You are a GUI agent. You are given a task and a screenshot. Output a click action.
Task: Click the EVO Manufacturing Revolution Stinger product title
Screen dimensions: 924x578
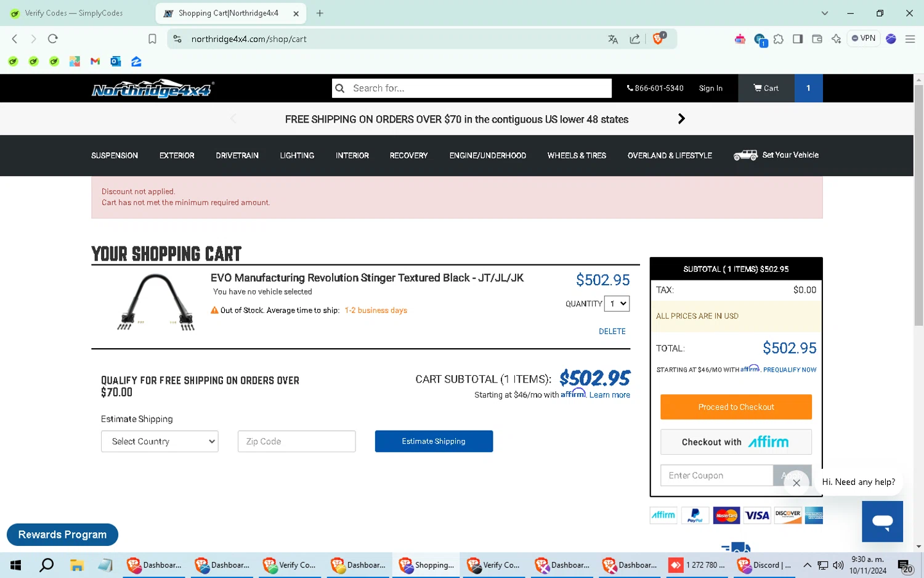(x=367, y=278)
